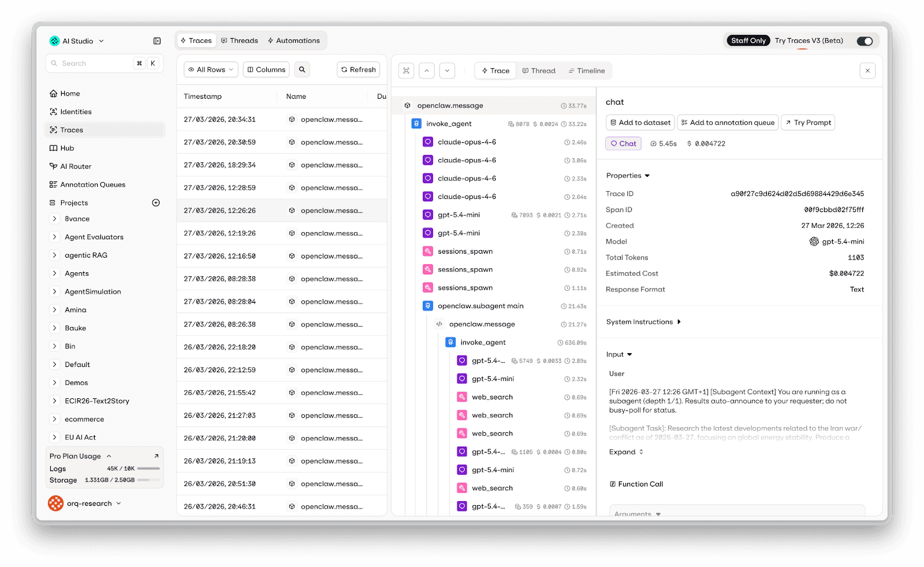Add a new project plus icon
The height and width of the screenshot is (567, 924).
(156, 203)
